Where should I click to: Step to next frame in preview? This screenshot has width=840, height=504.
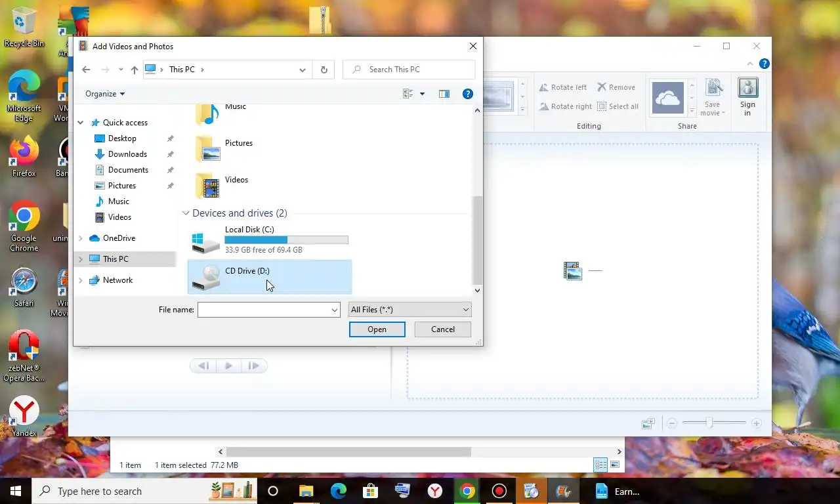click(254, 366)
